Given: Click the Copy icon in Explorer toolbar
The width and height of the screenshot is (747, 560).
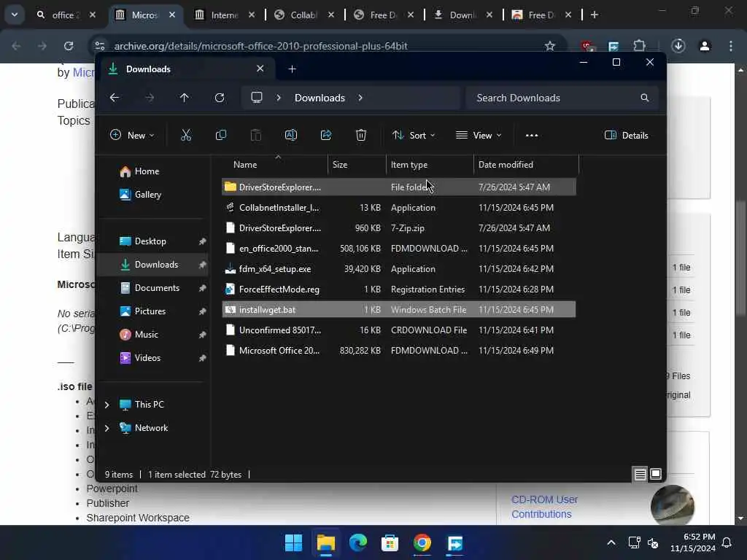Looking at the screenshot, I should 220,135.
